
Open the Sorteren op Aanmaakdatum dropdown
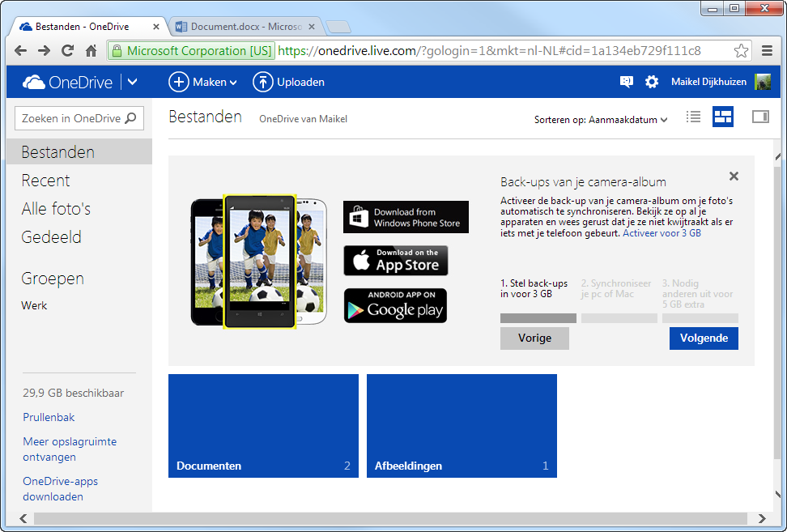[600, 120]
